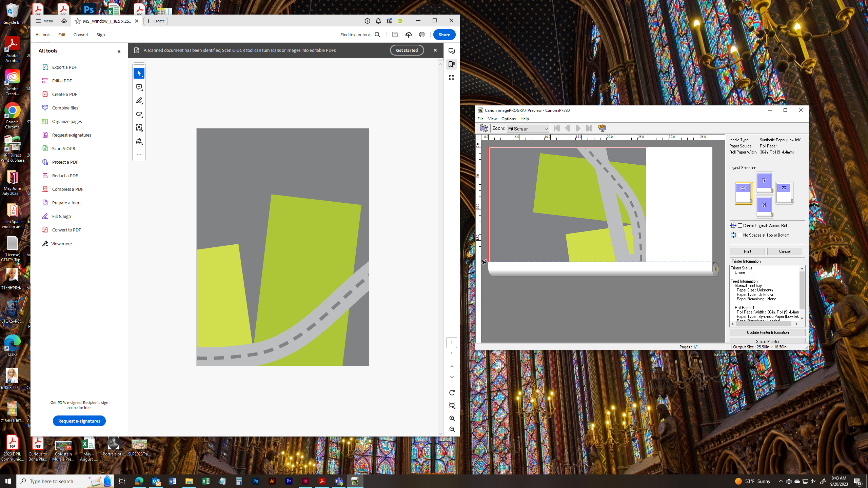Screen dimensions: 868x488
Task: Click the rotate page clockwise icon
Action: [452, 392]
